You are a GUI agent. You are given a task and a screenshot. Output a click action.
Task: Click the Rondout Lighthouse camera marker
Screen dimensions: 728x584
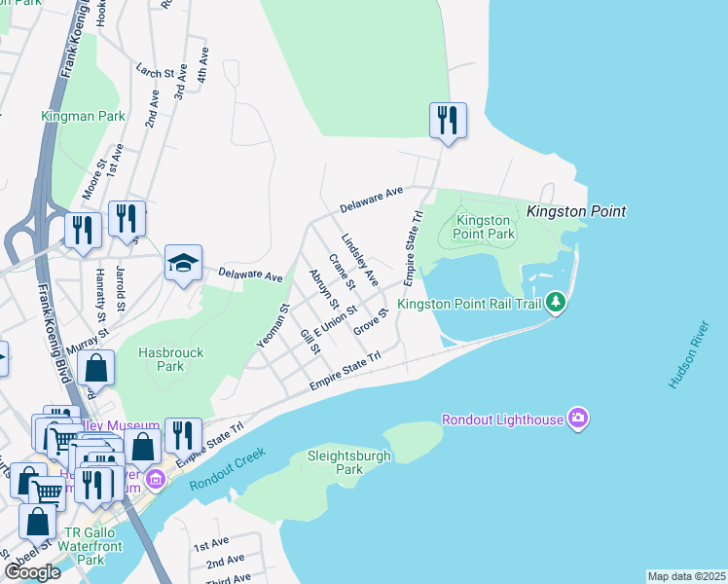coord(578,419)
